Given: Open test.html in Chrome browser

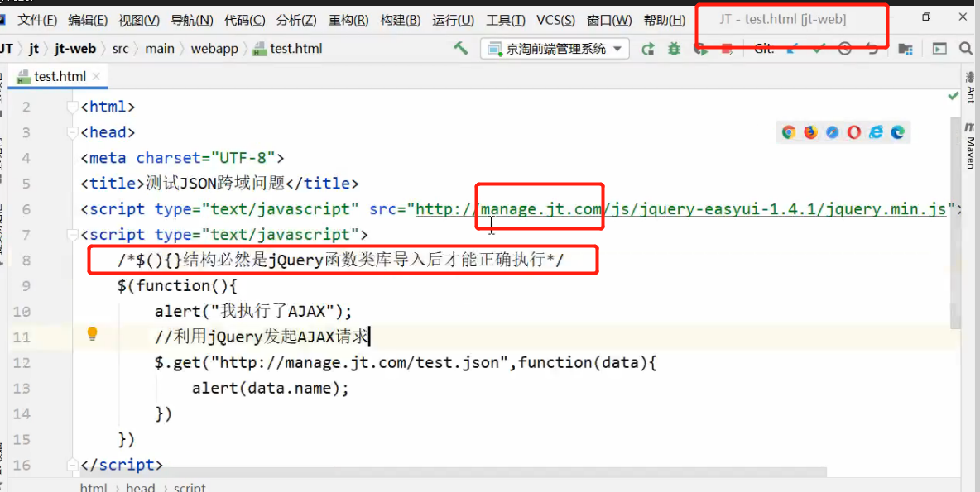Looking at the screenshot, I should click(789, 131).
